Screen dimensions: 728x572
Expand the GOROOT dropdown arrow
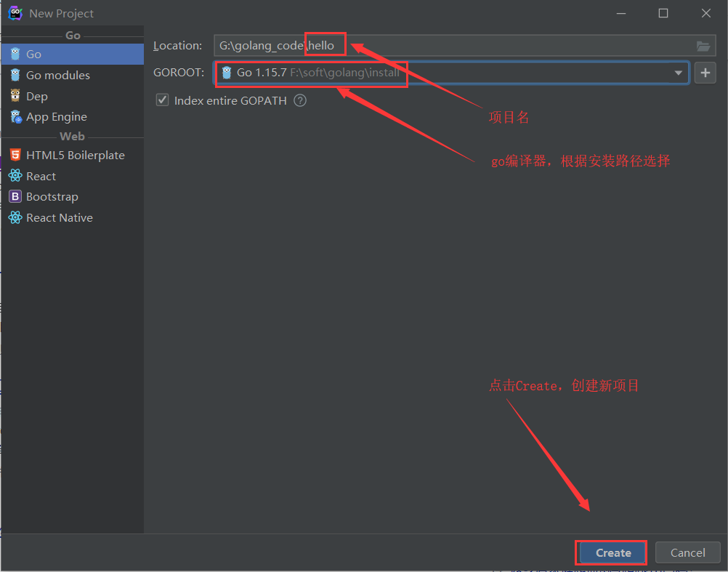[679, 73]
